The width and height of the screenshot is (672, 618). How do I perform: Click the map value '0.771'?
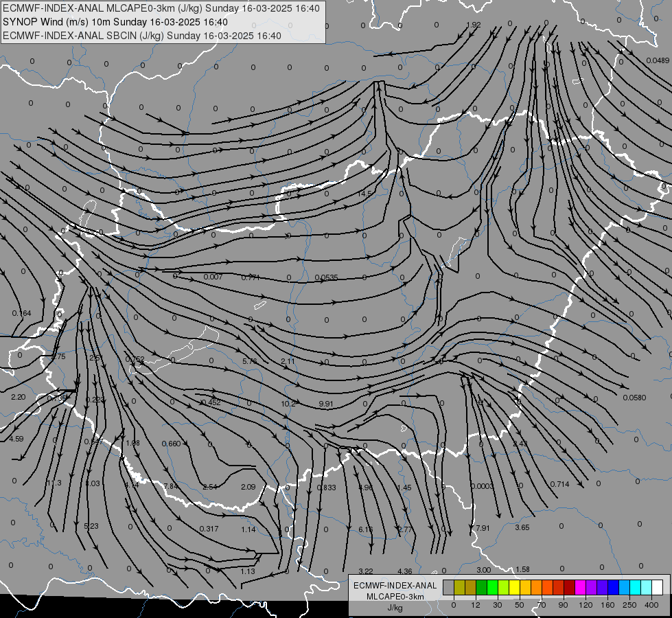pyautogui.click(x=251, y=277)
